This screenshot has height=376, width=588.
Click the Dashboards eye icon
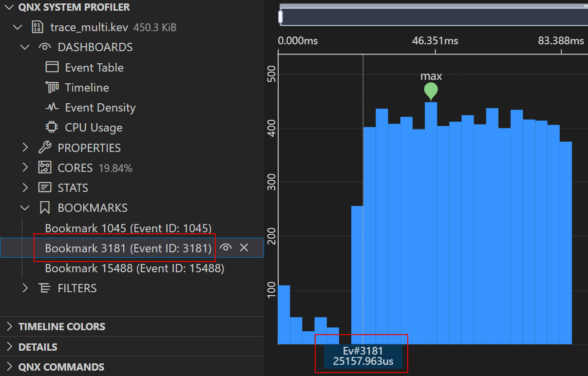45,47
